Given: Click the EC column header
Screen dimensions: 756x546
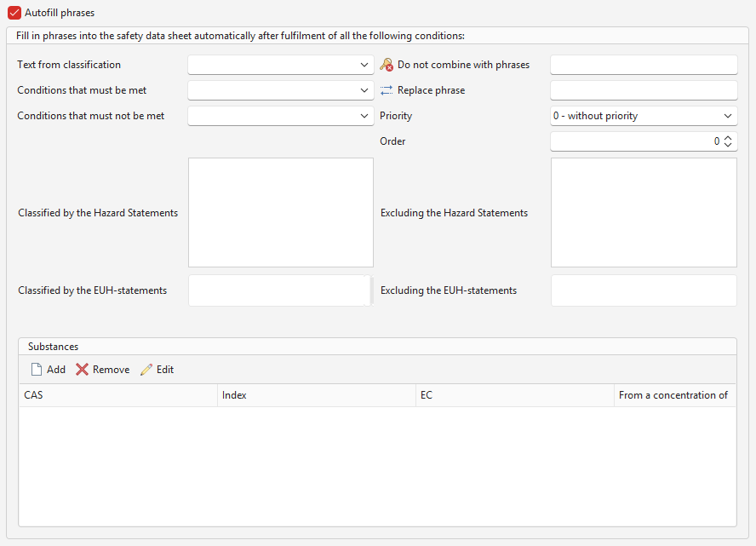Looking at the screenshot, I should click(x=515, y=395).
